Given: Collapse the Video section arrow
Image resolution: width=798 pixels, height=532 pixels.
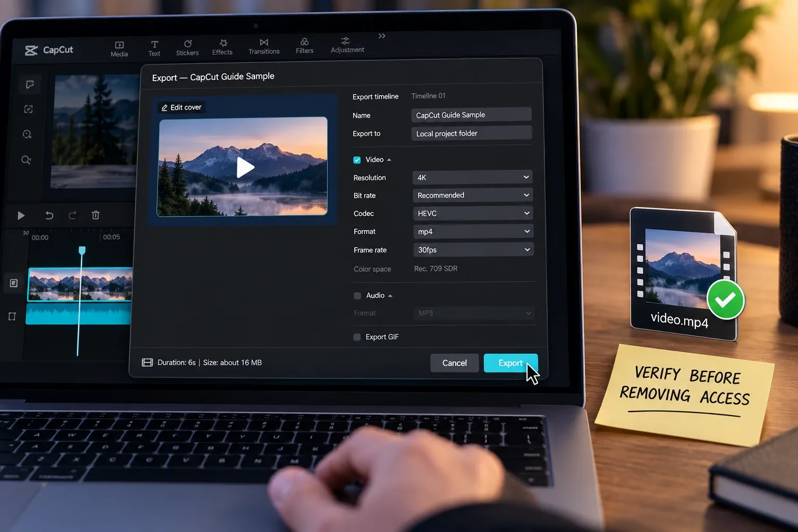Looking at the screenshot, I should click(389, 160).
